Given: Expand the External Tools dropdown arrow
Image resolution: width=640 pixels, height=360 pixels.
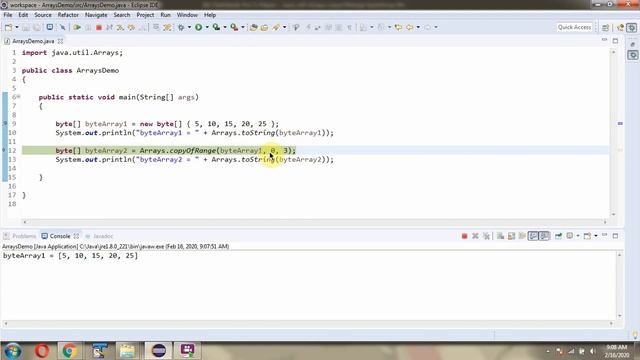Looking at the screenshot, I should [x=243, y=27].
